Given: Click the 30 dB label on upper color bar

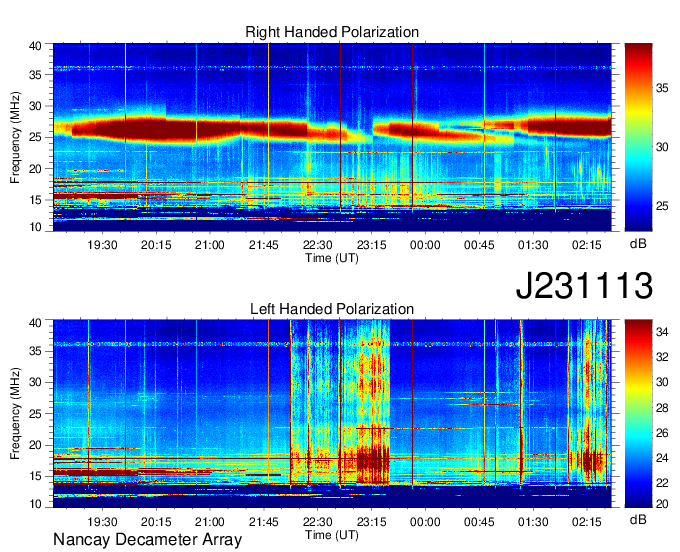Looking at the screenshot, I should pyautogui.click(x=662, y=147).
